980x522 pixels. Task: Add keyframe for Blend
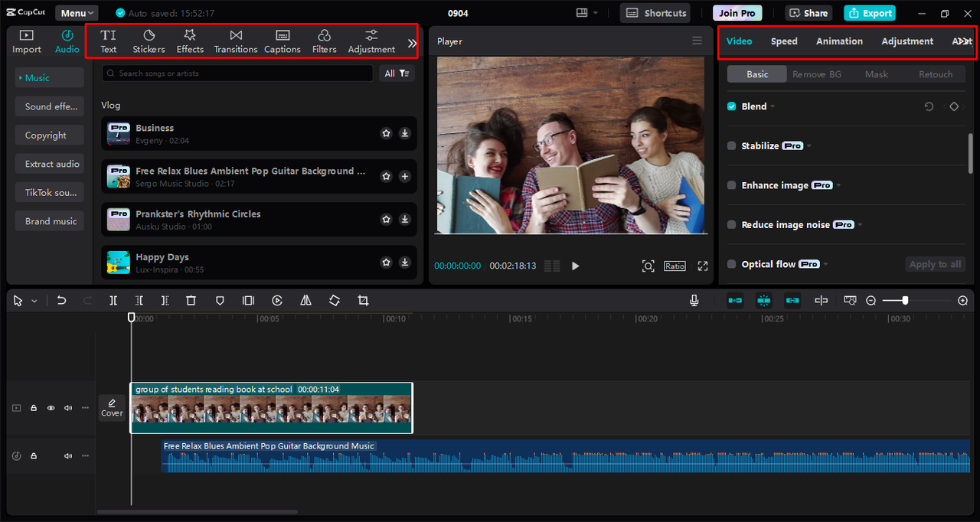(954, 106)
